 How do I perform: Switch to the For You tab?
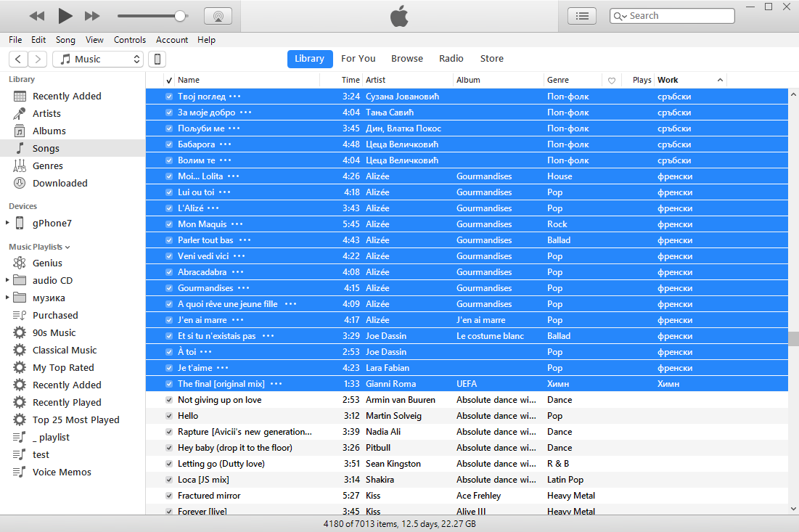tap(358, 59)
